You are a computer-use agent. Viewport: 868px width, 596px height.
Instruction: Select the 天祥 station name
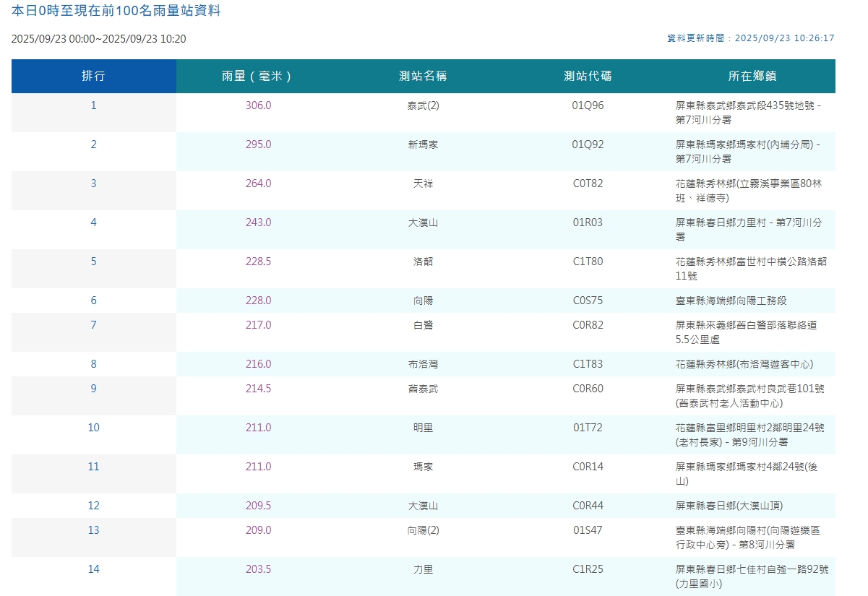pos(424,183)
